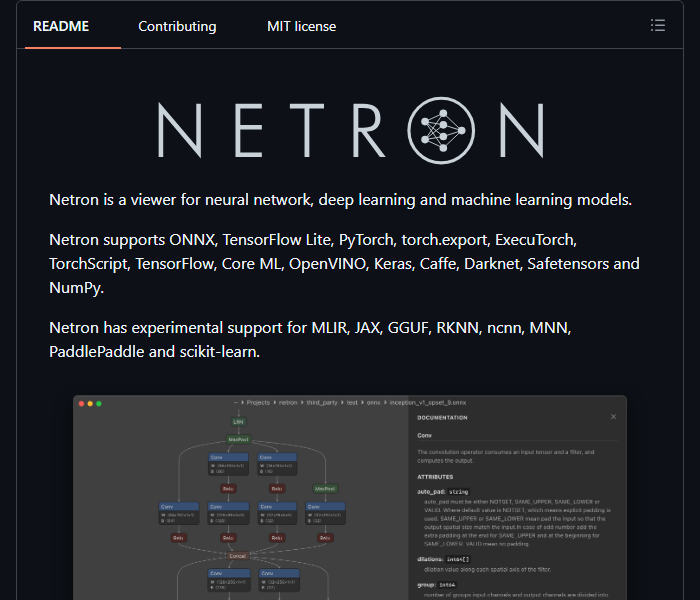The image size is (700, 600).
Task: Click the 'dilations' attribute label
Action: pyautogui.click(x=430, y=559)
